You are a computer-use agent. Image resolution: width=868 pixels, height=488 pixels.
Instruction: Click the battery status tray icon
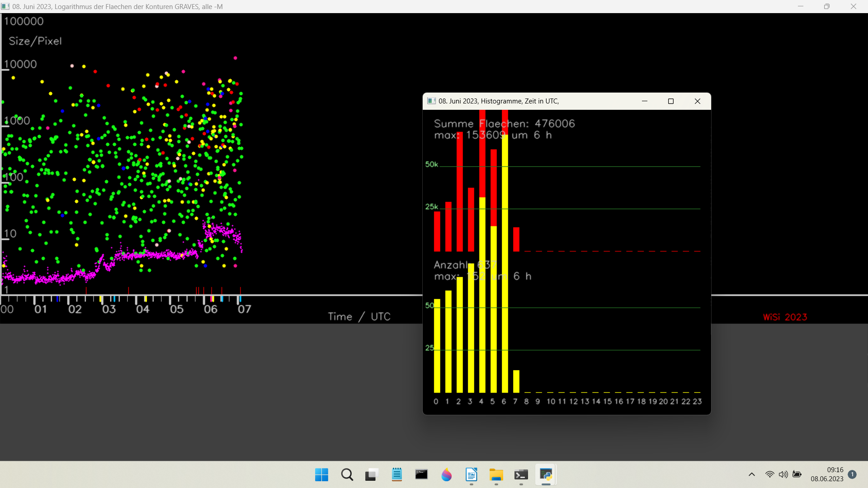click(x=797, y=474)
